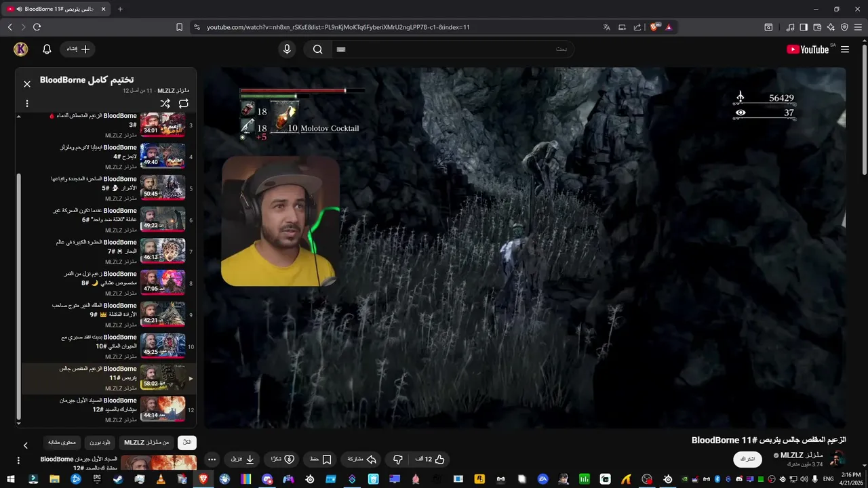Select playlist video BloodBorne #9
The image size is (868, 488).
point(108,314)
